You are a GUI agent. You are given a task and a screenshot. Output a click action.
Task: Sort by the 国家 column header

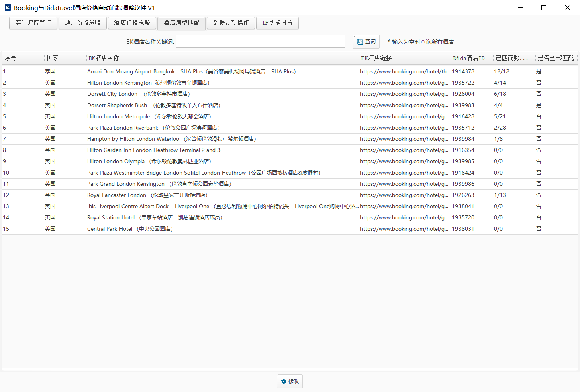click(65, 58)
